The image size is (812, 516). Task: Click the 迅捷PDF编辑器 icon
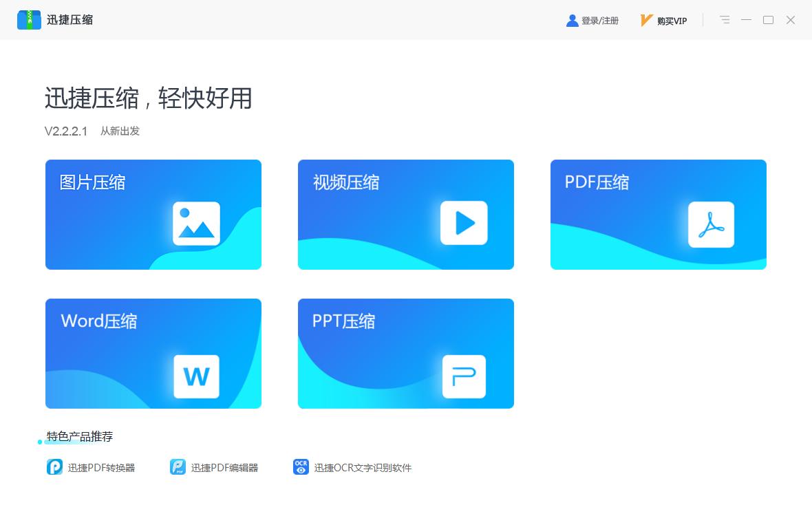(178, 466)
